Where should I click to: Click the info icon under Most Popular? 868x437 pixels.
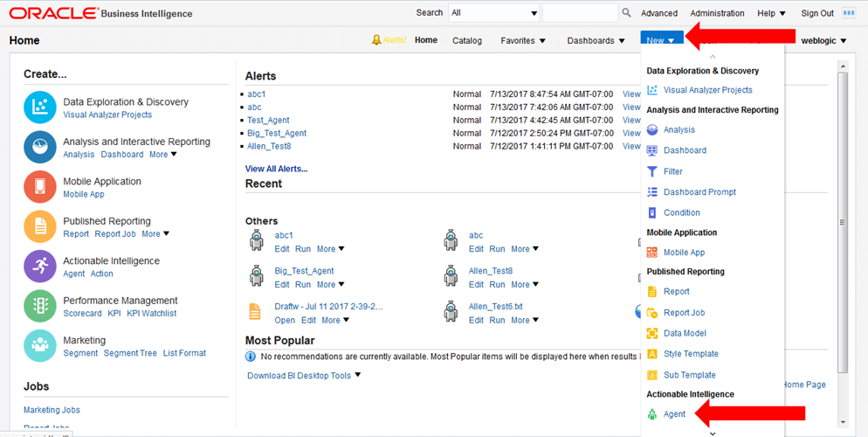[251, 356]
